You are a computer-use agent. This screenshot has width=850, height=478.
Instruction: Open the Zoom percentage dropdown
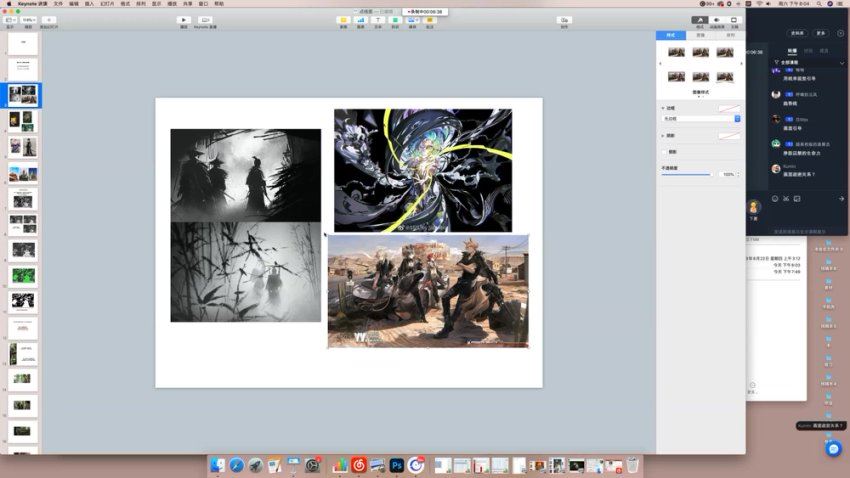tap(29, 20)
